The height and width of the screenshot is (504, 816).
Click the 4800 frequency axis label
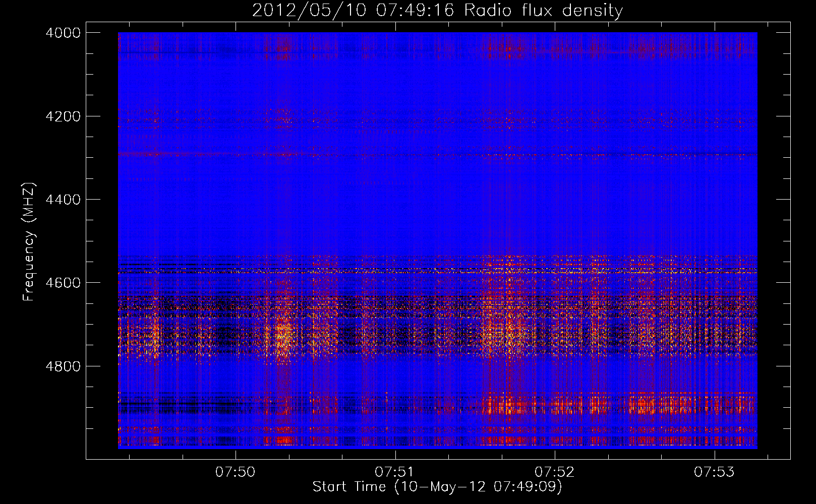pos(63,366)
